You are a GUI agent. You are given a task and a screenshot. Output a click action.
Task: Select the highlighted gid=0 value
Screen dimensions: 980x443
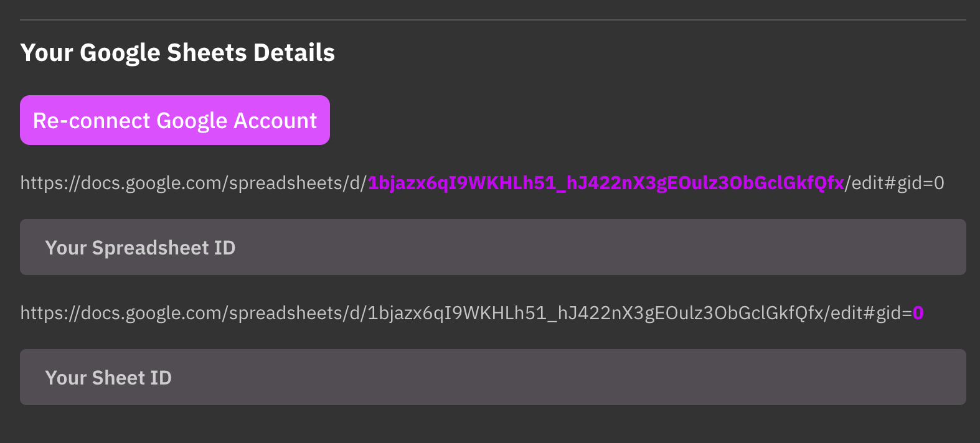(920, 313)
